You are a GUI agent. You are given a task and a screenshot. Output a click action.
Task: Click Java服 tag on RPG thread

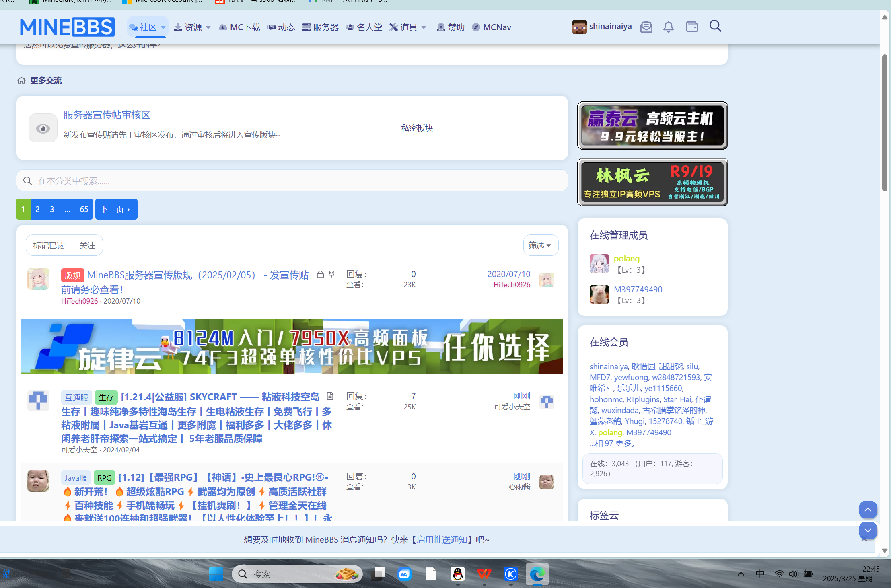[76, 477]
